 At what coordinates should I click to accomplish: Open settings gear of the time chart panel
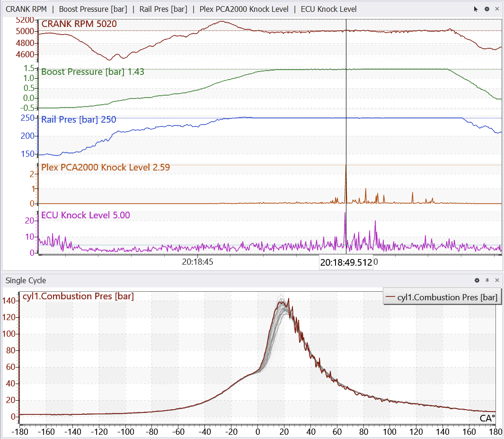coord(486,9)
